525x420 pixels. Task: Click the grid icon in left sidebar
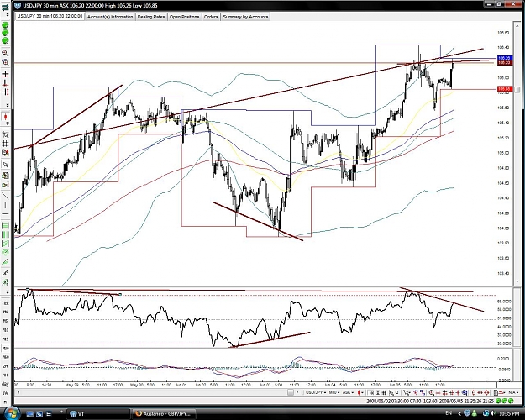point(5,144)
